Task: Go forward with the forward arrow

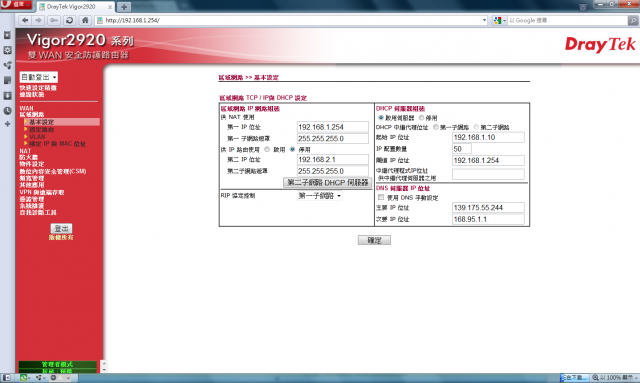Action: point(39,20)
